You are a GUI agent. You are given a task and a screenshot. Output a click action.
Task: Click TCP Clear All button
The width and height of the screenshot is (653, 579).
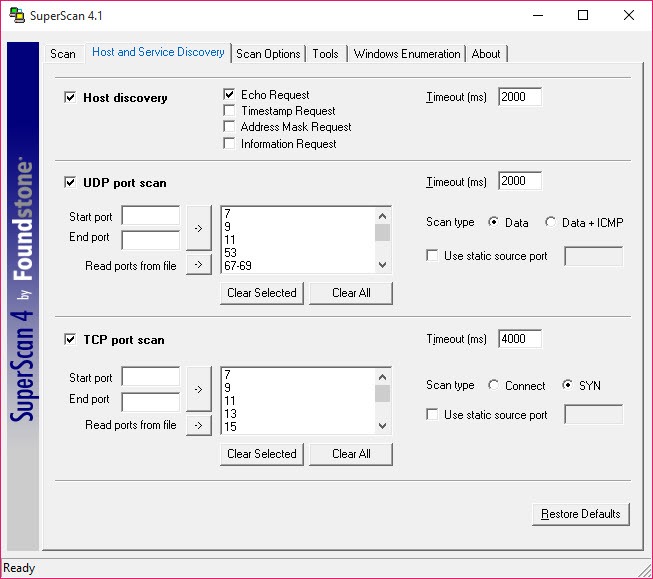pyautogui.click(x=351, y=454)
